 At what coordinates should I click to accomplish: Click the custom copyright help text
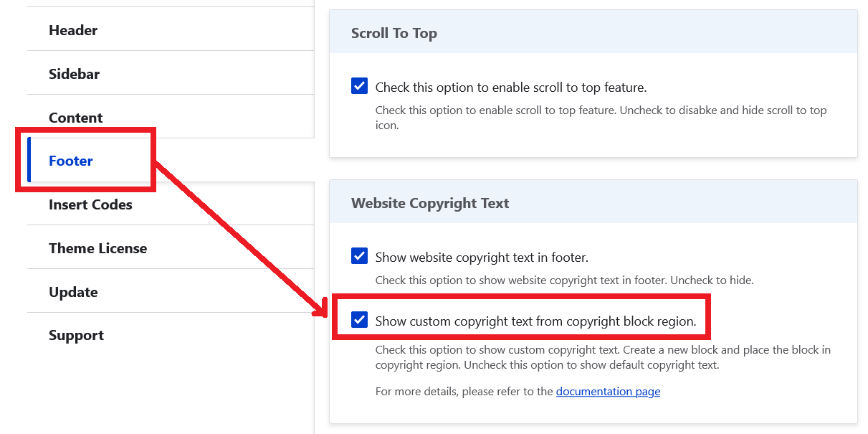[603, 357]
